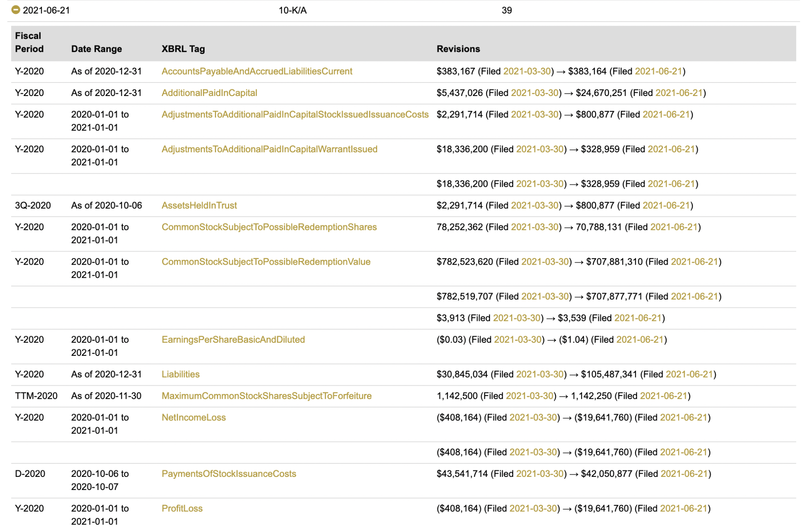Open 2021-03-30 filing in AccountsPayable row
The image size is (812, 532).
click(x=527, y=71)
